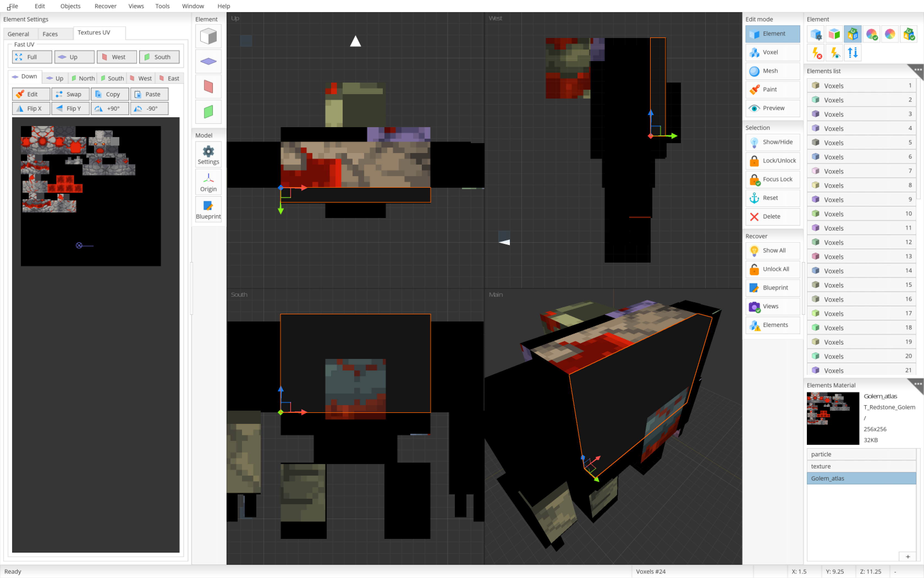
Task: Click Unlock All in Recover panel
Action: 772,269
